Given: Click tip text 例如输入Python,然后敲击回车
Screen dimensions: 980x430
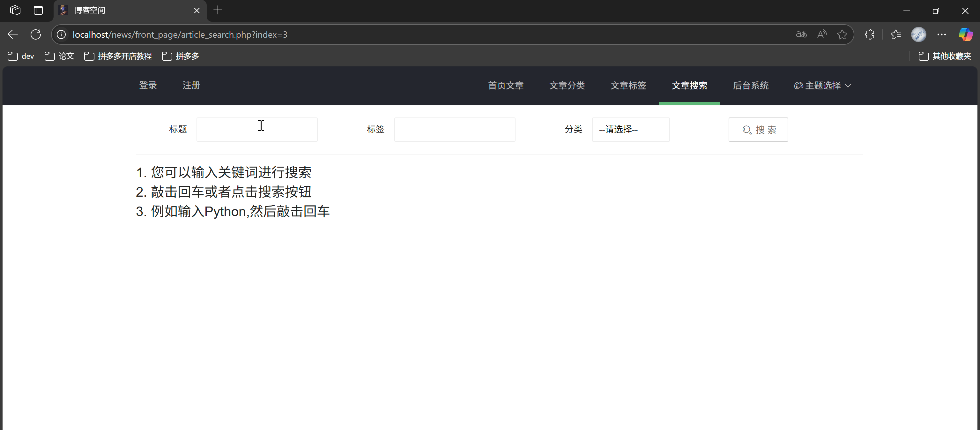Looking at the screenshot, I should coord(240,211).
